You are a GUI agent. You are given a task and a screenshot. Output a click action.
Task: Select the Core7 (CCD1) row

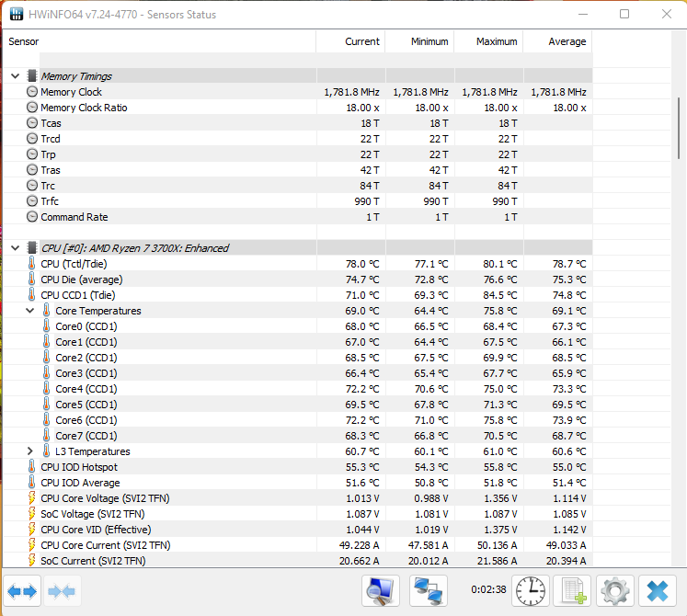pyautogui.click(x=298, y=436)
